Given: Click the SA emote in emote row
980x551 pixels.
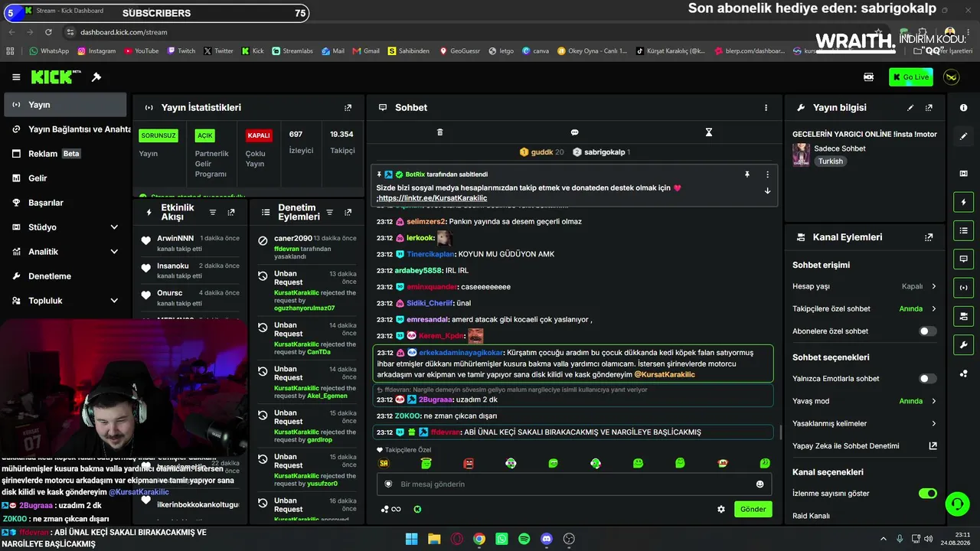Looking at the screenshot, I should [x=384, y=464].
